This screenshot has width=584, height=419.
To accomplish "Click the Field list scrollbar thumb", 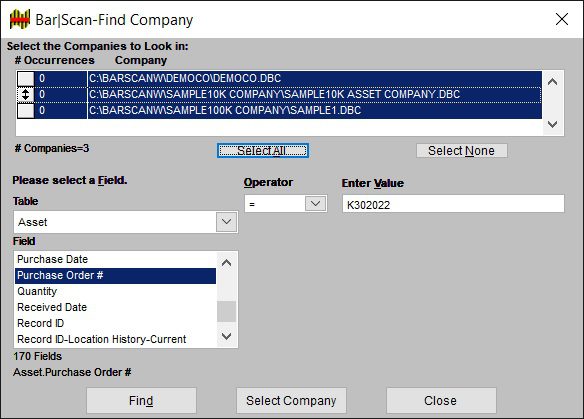I will [226, 311].
